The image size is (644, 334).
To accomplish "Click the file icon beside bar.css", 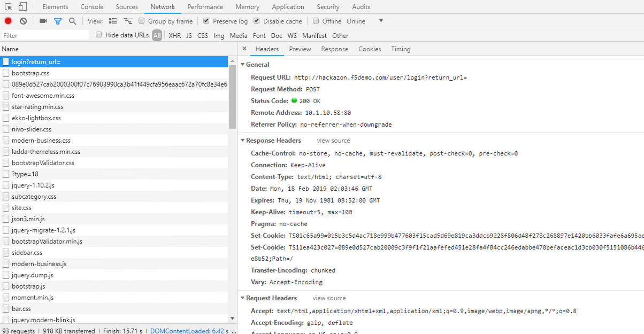I will click(x=6, y=309).
